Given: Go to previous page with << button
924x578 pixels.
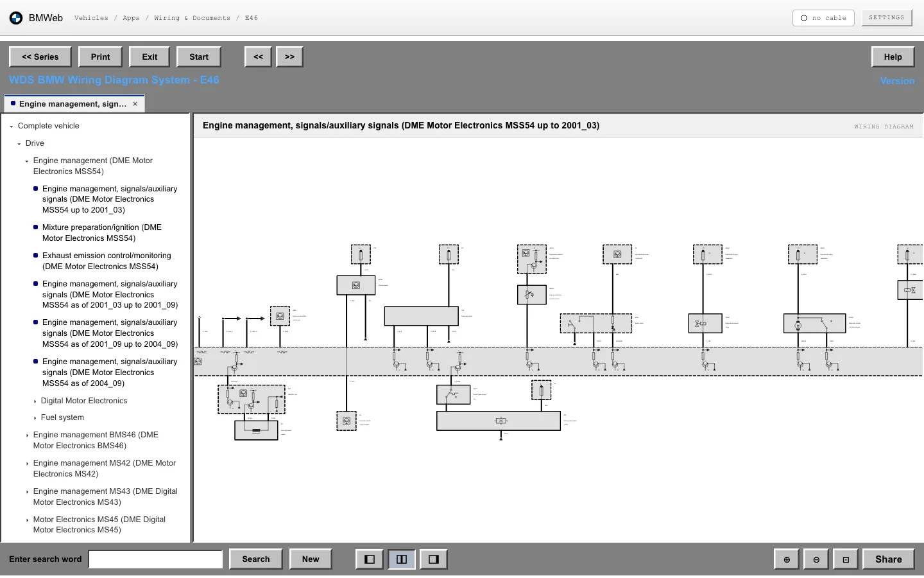Looking at the screenshot, I should [259, 57].
